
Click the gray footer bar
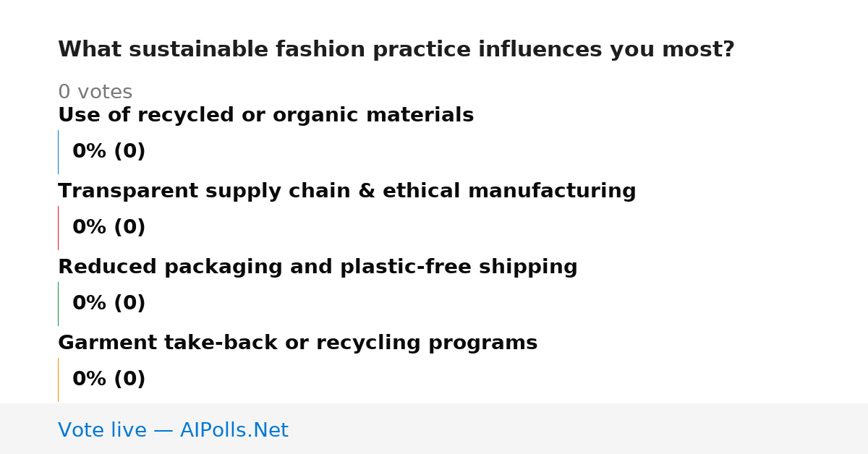point(434,429)
